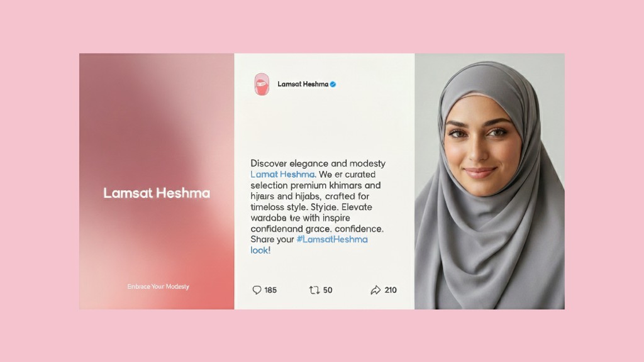
Task: Click the comment speech bubble icon
Action: [257, 290]
